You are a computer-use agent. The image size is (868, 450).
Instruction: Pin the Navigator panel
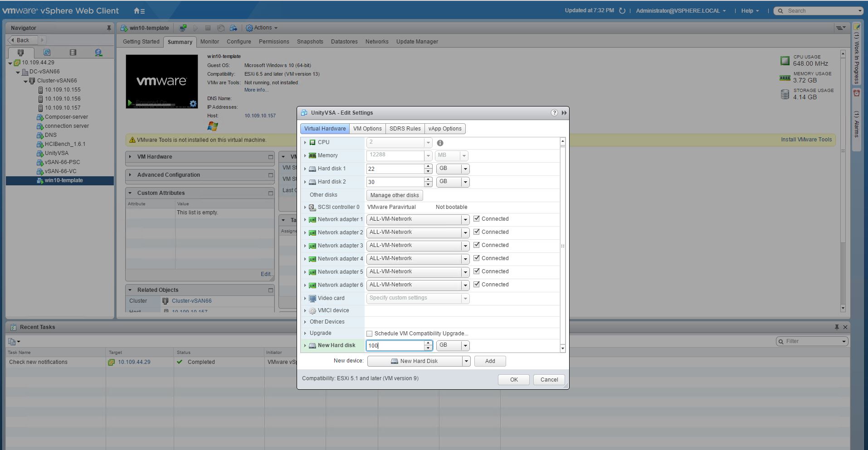[x=109, y=28]
